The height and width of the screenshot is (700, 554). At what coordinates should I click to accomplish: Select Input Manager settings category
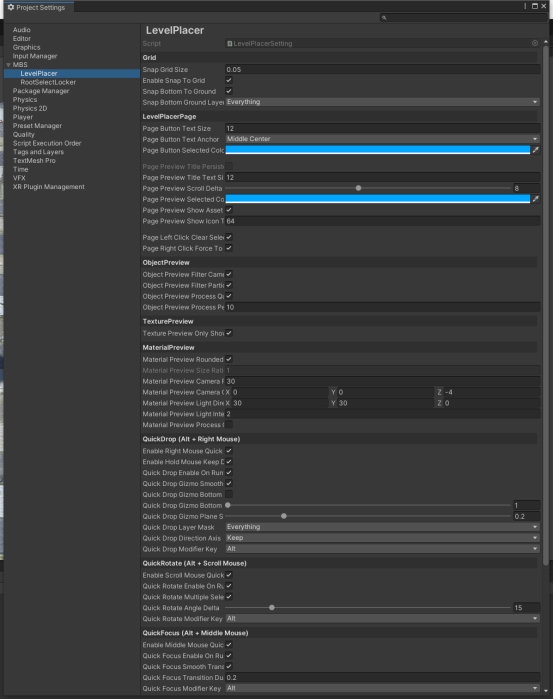[x=35, y=56]
